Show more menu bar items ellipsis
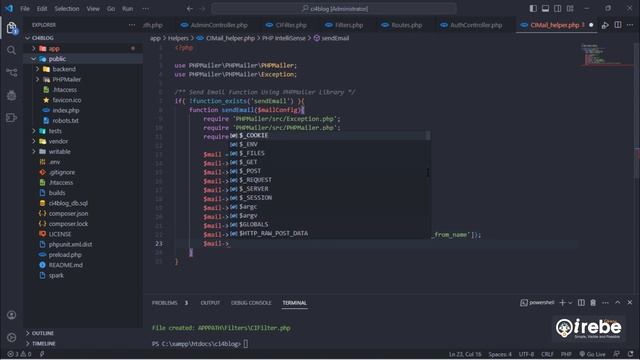Image resolution: width=640 pixels, height=360 pixels. pyautogui.click(x=145, y=9)
